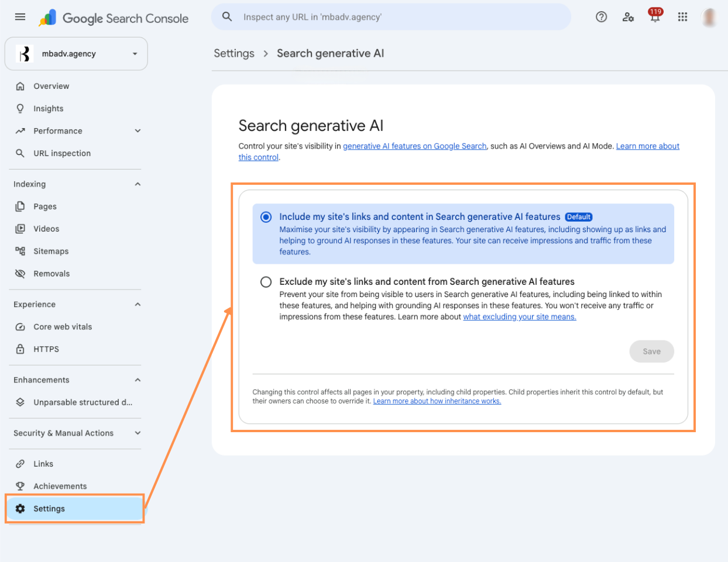This screenshot has width=728, height=562.
Task: Click the Achievements trophy icon
Action: point(20,486)
